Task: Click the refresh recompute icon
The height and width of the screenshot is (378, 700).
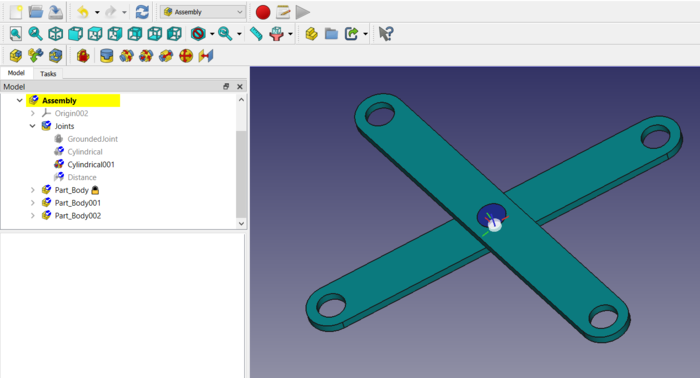Action: click(x=142, y=12)
